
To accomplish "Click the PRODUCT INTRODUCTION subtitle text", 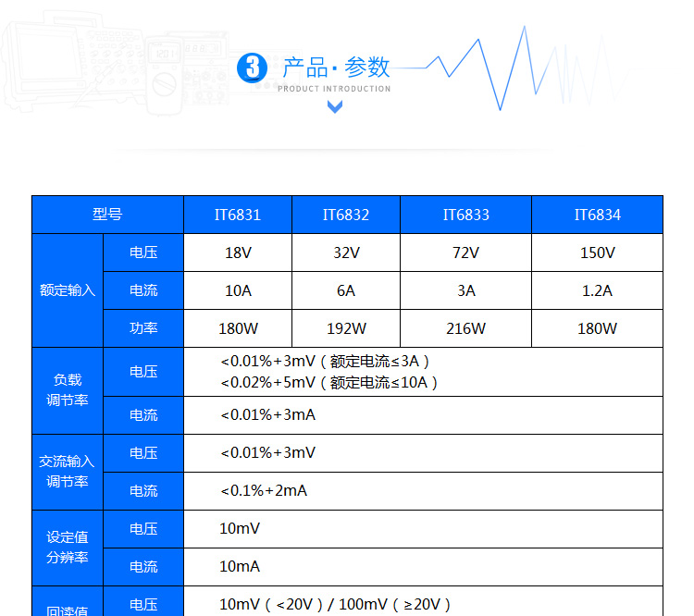I will (334, 89).
